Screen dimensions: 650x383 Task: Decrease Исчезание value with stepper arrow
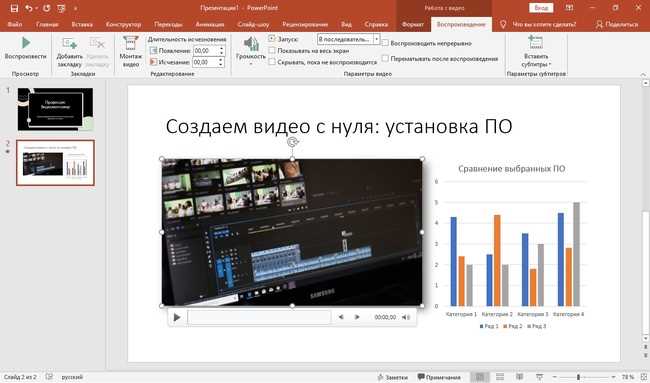221,65
